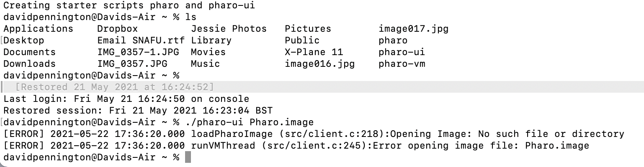Click the Library folder name
Image resolution: width=644 pixels, height=167 pixels.
click(x=211, y=40)
